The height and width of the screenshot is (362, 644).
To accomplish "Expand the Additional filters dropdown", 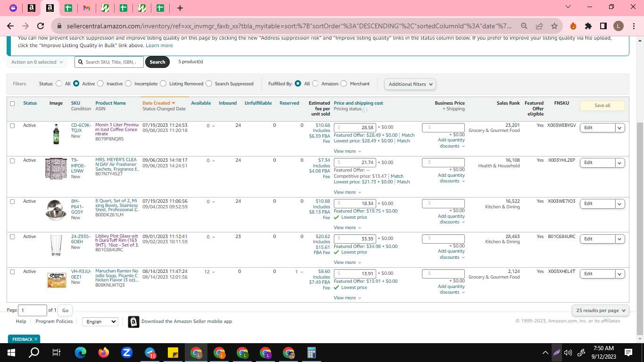I will click(x=410, y=84).
